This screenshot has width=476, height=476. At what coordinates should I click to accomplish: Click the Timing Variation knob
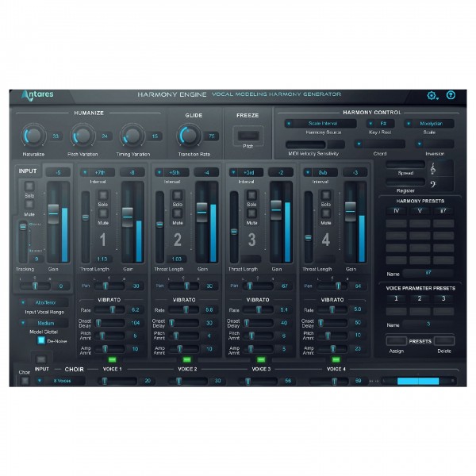[132, 136]
